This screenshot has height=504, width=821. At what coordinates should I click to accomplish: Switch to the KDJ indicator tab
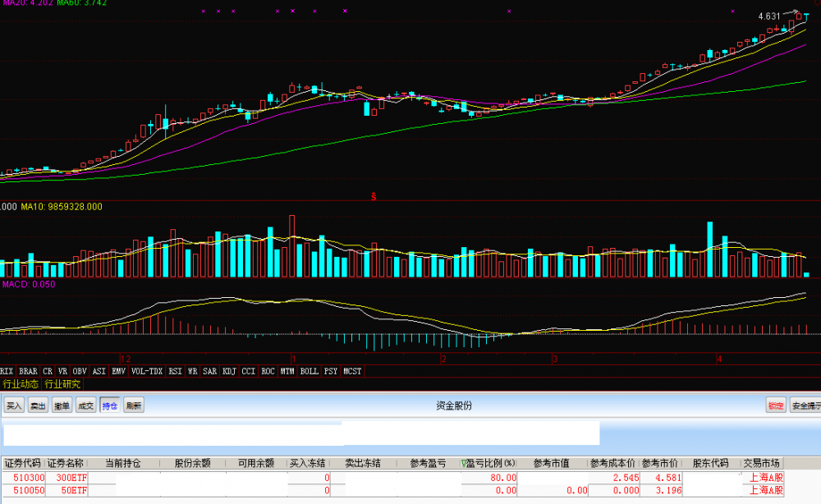(229, 371)
